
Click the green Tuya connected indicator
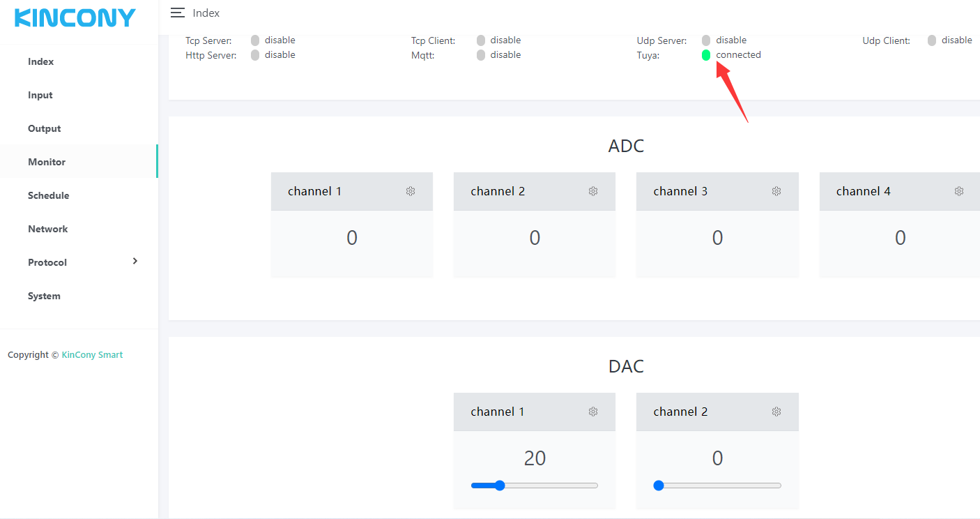[x=706, y=55]
